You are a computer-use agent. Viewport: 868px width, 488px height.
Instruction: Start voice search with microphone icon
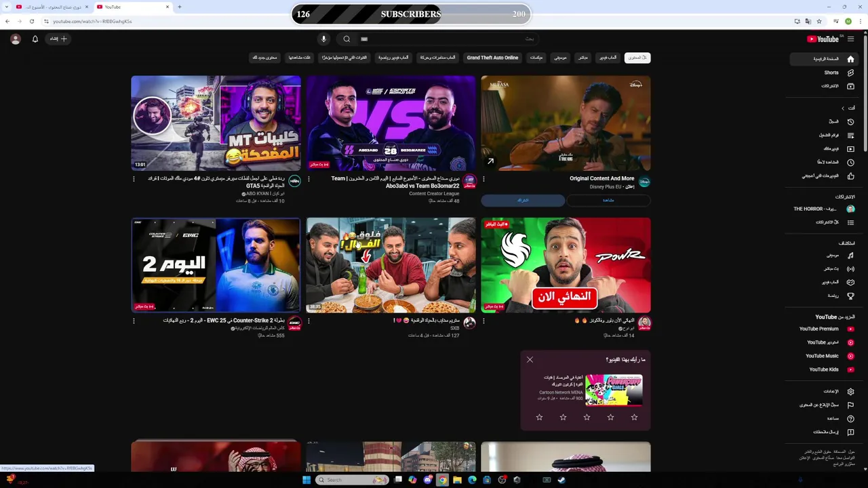point(323,39)
